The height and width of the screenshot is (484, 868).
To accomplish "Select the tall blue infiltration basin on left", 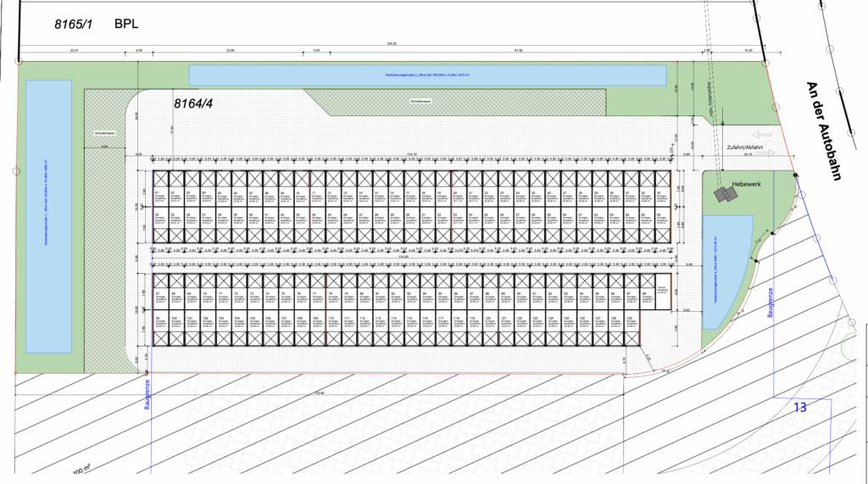I will (x=48, y=216).
